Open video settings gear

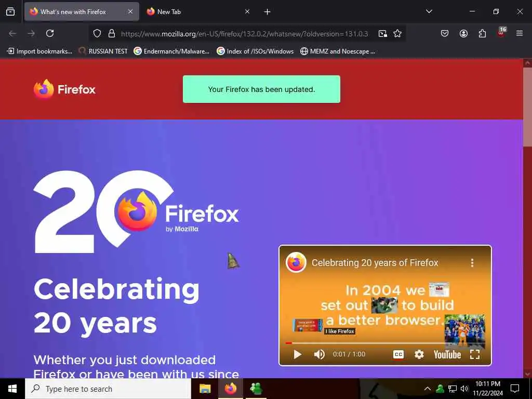coord(419,354)
